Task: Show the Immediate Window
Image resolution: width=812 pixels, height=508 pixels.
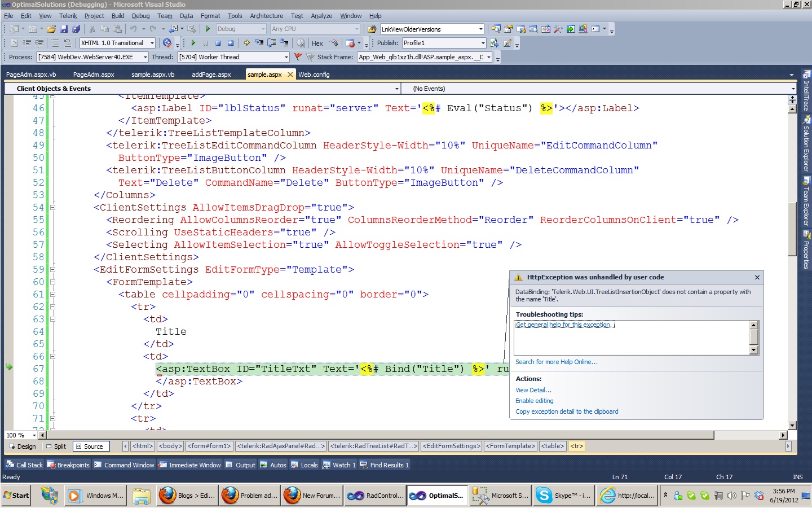Action: tap(190, 465)
